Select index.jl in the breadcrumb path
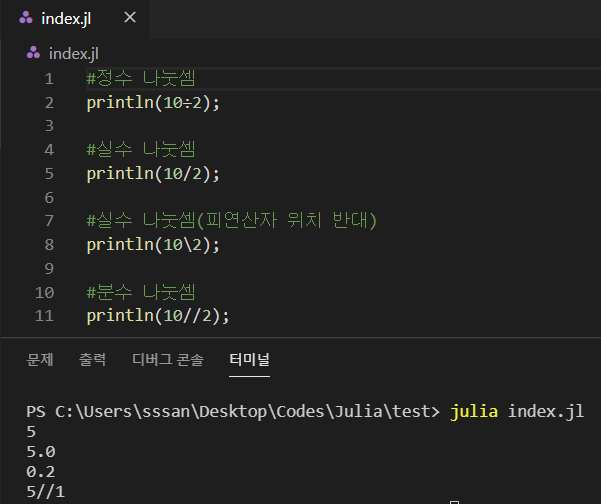The image size is (601, 504). click(73, 53)
